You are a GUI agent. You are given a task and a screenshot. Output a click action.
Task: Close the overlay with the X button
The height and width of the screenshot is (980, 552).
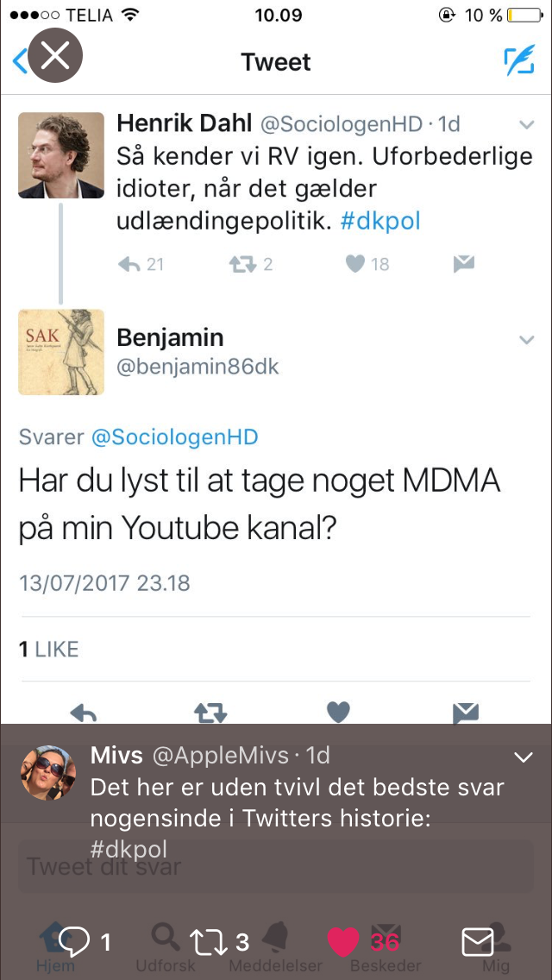[55, 55]
